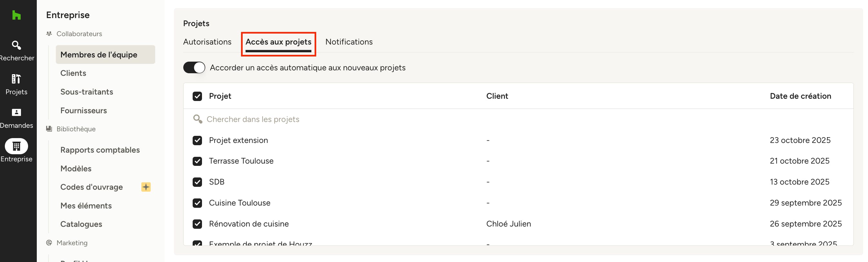Image resolution: width=868 pixels, height=262 pixels.
Task: Click the Chercher dans les projets field
Action: (518, 119)
